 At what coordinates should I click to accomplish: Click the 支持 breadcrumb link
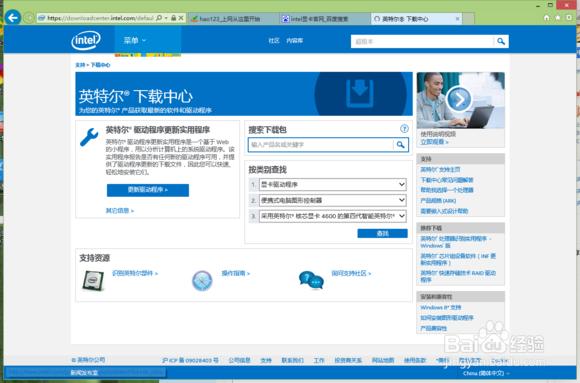(80, 65)
